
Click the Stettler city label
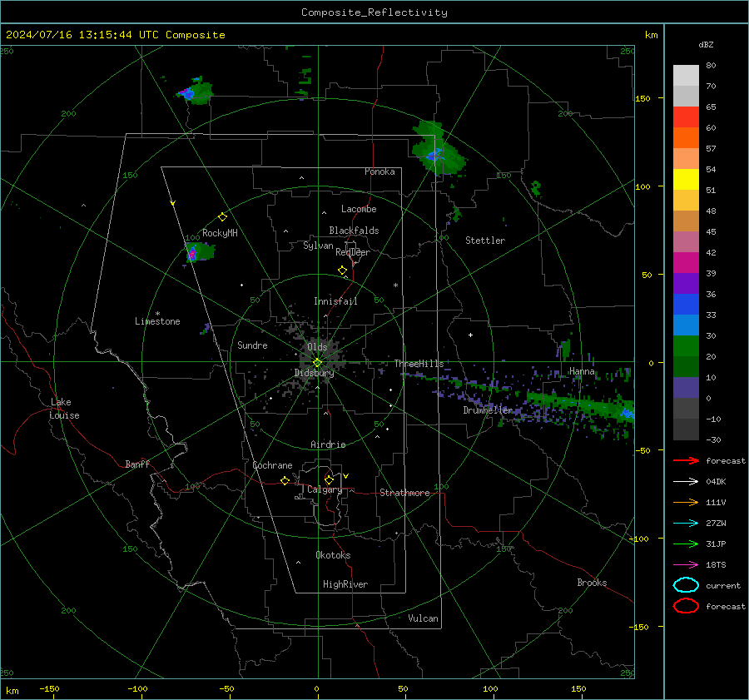coord(485,241)
